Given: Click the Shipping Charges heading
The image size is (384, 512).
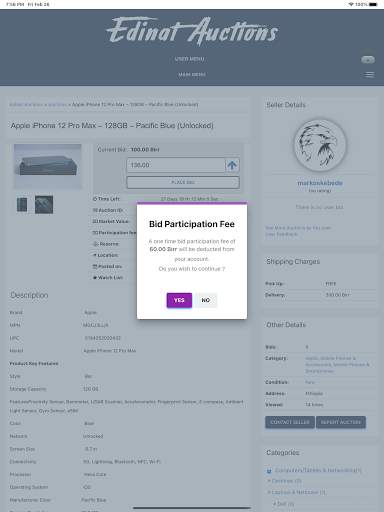Looking at the screenshot, I should tap(293, 261).
